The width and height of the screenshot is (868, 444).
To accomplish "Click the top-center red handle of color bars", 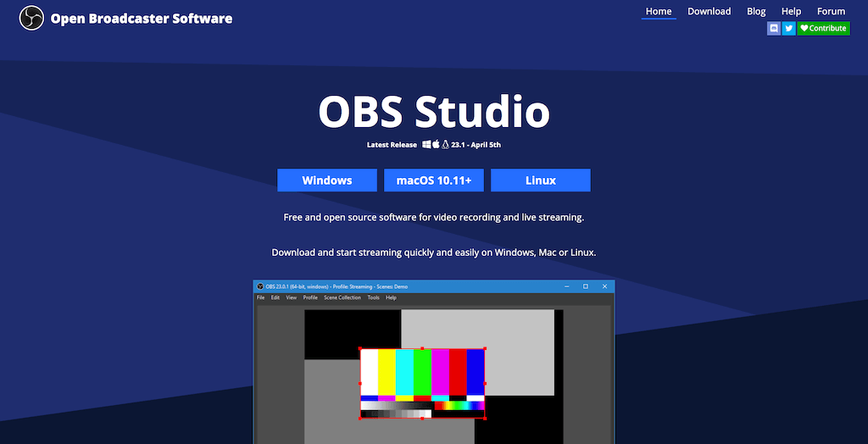I will click(422, 348).
